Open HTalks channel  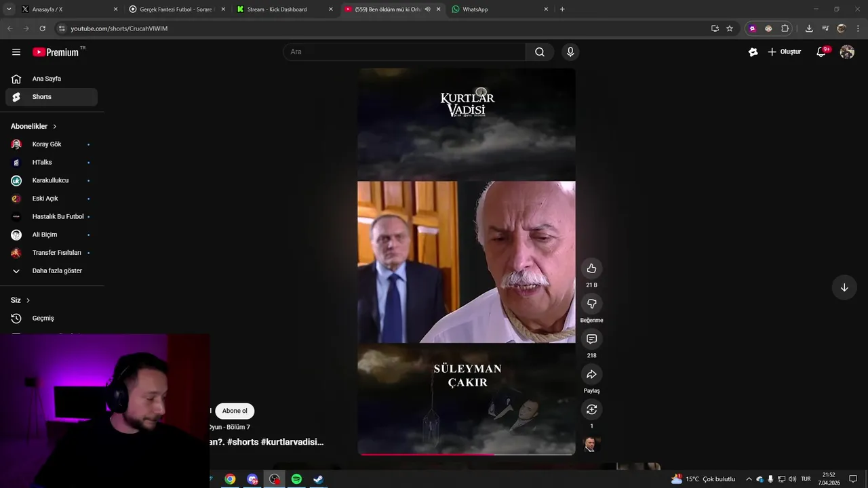click(x=52, y=163)
